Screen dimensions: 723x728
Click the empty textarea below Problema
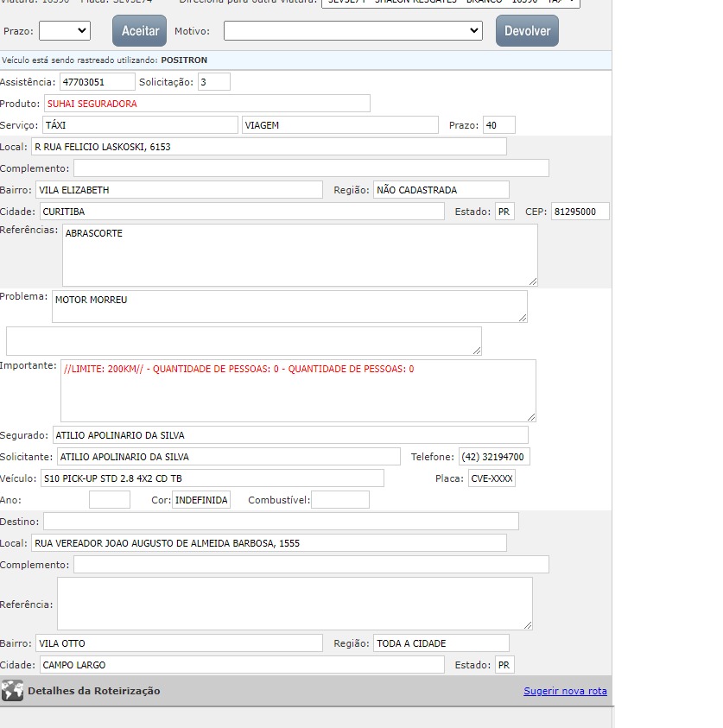[244, 341]
